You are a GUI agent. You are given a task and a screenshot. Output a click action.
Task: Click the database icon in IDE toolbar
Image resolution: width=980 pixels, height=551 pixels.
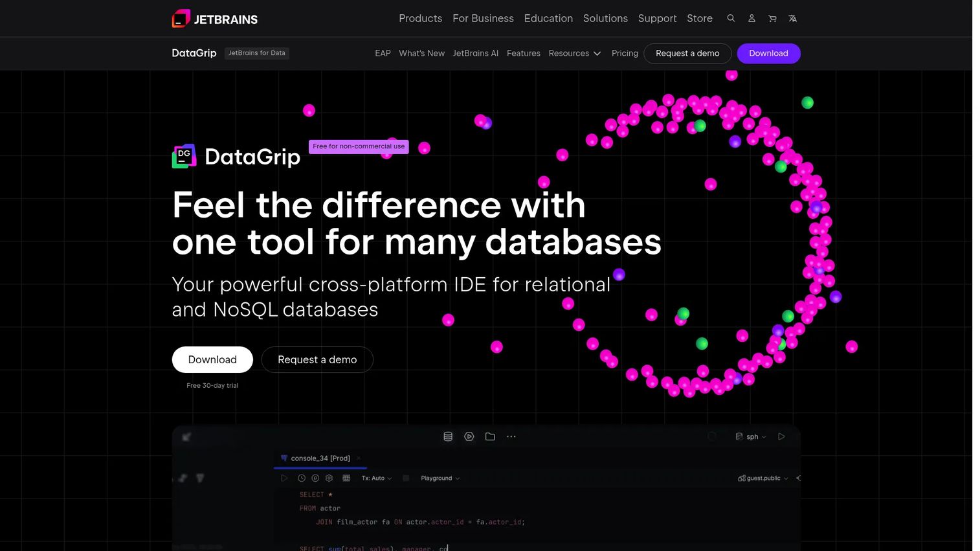(448, 436)
